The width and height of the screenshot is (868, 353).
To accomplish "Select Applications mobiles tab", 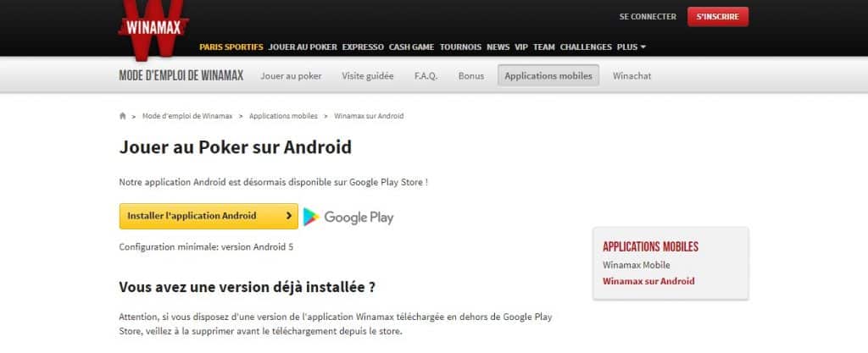I will point(548,75).
